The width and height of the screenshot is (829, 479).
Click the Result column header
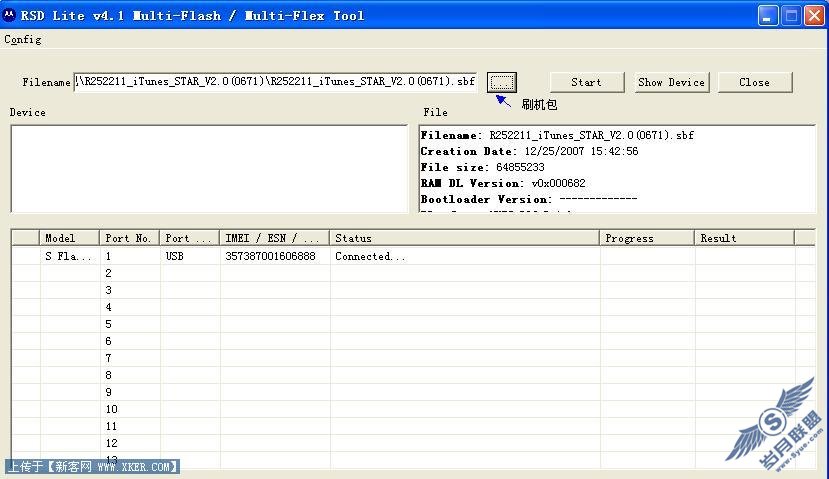pyautogui.click(x=744, y=238)
